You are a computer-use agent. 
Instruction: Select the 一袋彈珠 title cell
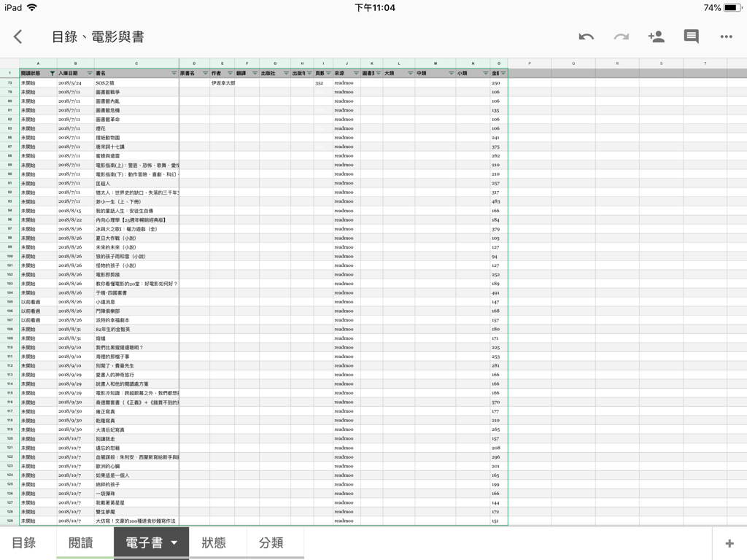pos(136,494)
